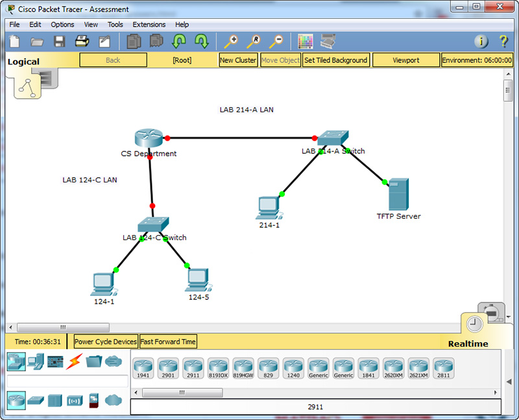Choose the Miscellaneous folder category
Image resolution: width=519 pixels, height=420 pixels.
pyautogui.click(x=93, y=362)
